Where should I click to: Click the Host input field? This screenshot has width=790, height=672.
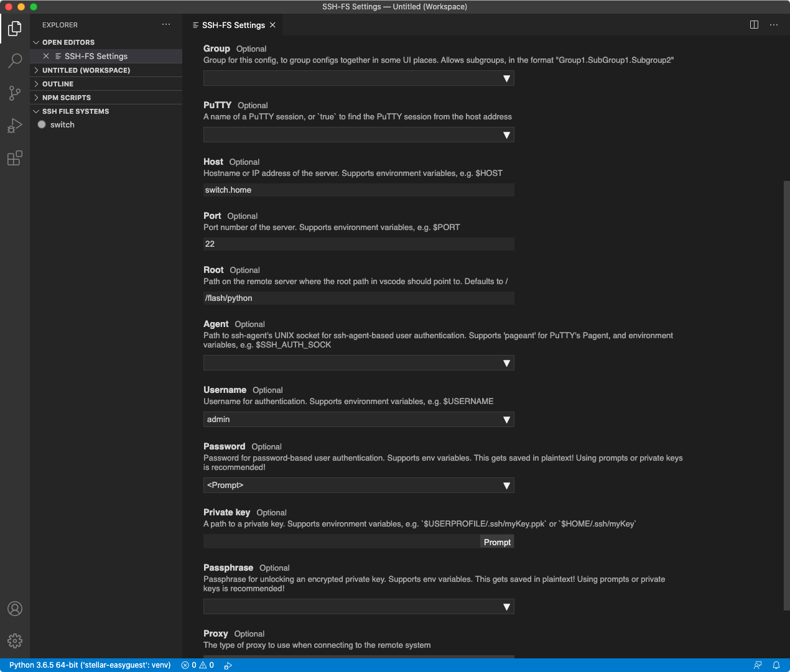pyautogui.click(x=358, y=190)
